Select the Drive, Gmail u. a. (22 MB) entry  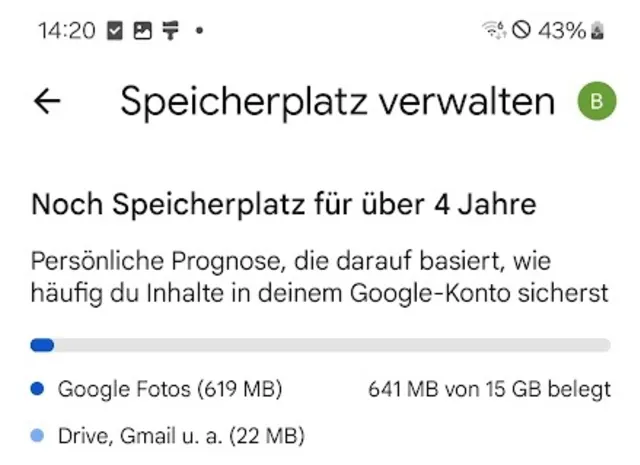[181, 436]
